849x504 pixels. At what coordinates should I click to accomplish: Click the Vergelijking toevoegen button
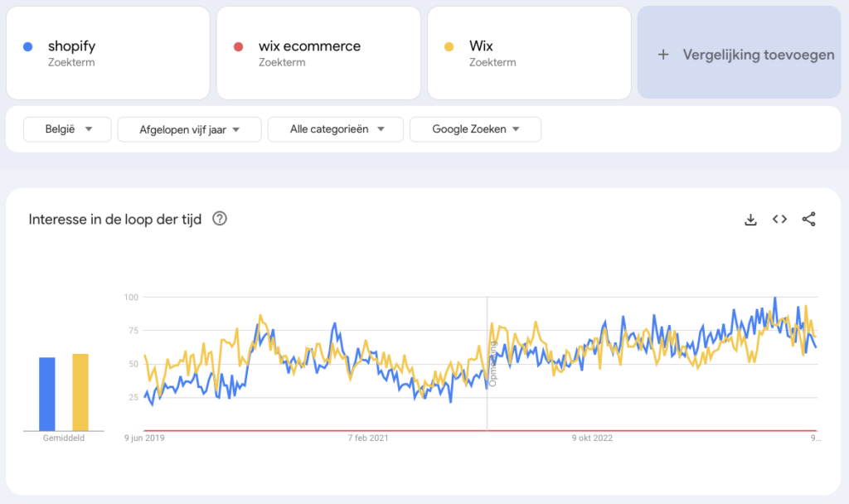click(738, 54)
